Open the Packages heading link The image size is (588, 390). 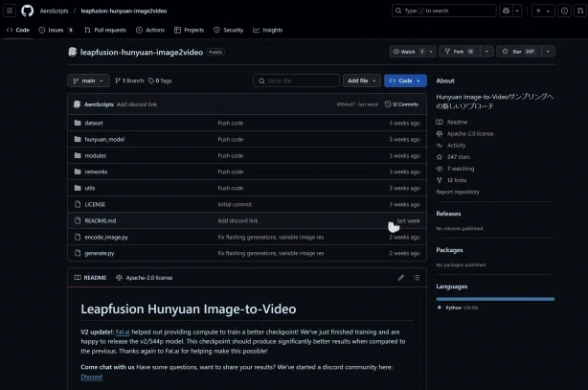[x=449, y=250]
